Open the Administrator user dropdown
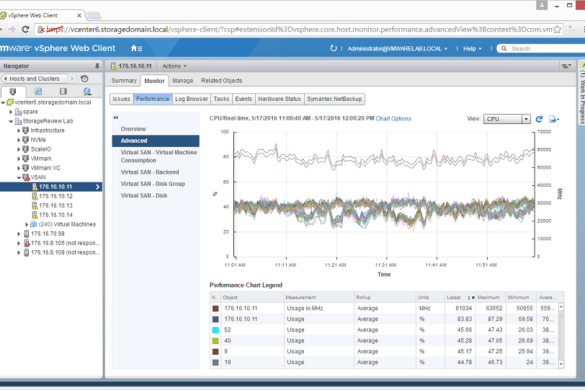The image size is (585, 390). click(x=397, y=49)
